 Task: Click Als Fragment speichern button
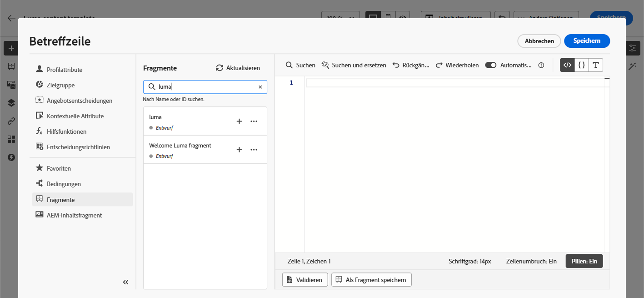371,280
